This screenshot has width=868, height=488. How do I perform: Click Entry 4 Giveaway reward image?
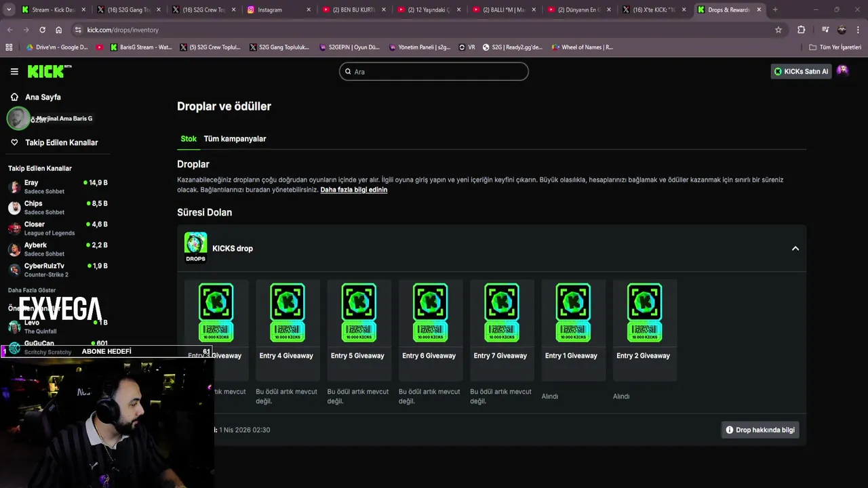(x=288, y=312)
